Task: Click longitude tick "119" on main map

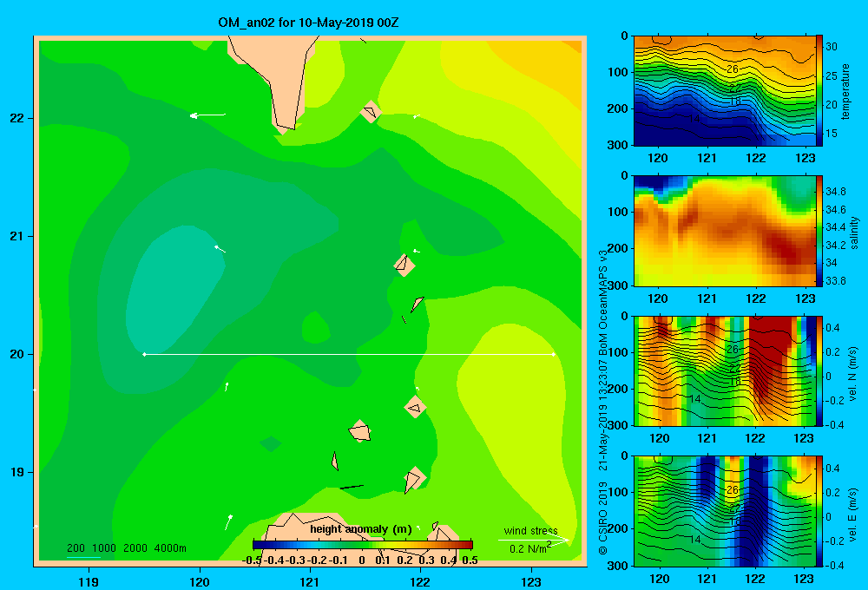Action: (x=89, y=581)
